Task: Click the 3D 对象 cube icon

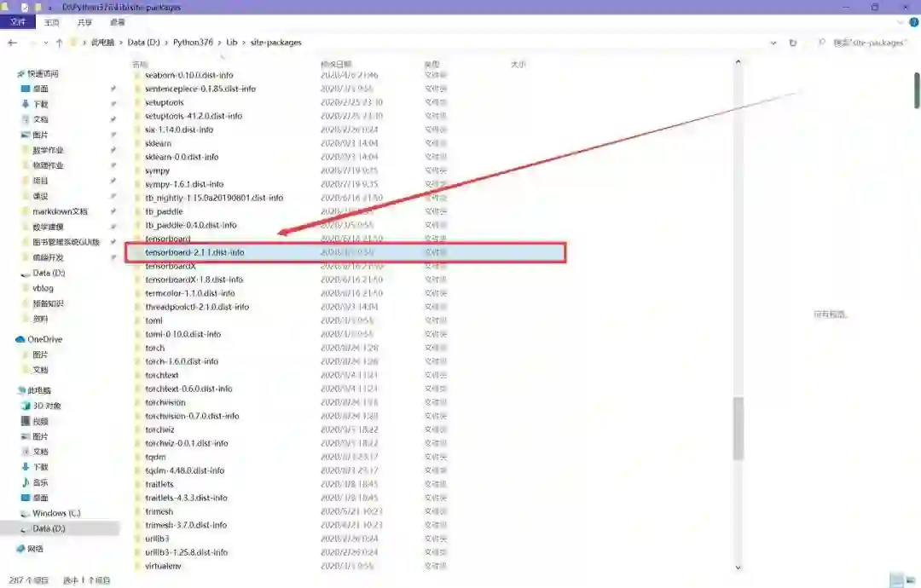Action: [x=26, y=406]
